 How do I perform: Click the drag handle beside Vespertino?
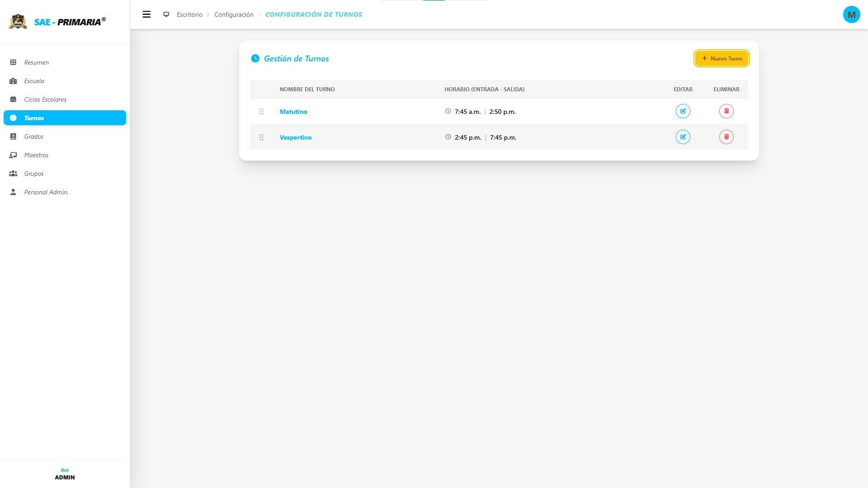[x=261, y=137]
